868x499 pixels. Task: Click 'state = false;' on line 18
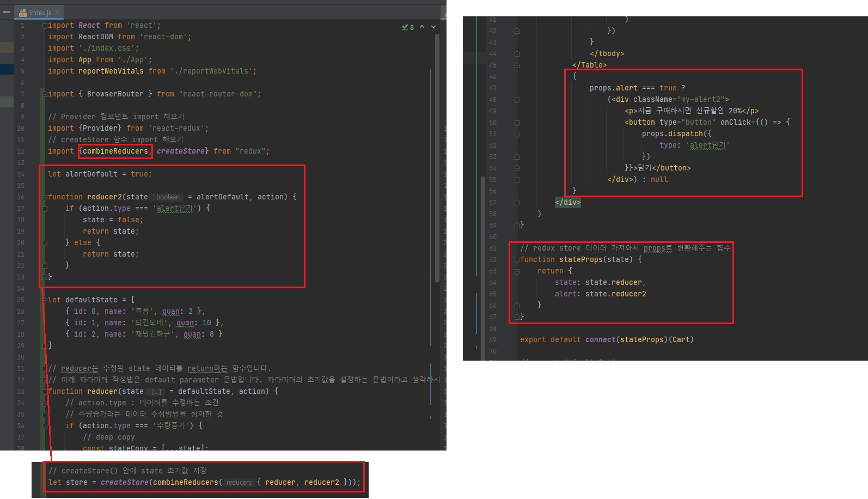click(113, 220)
